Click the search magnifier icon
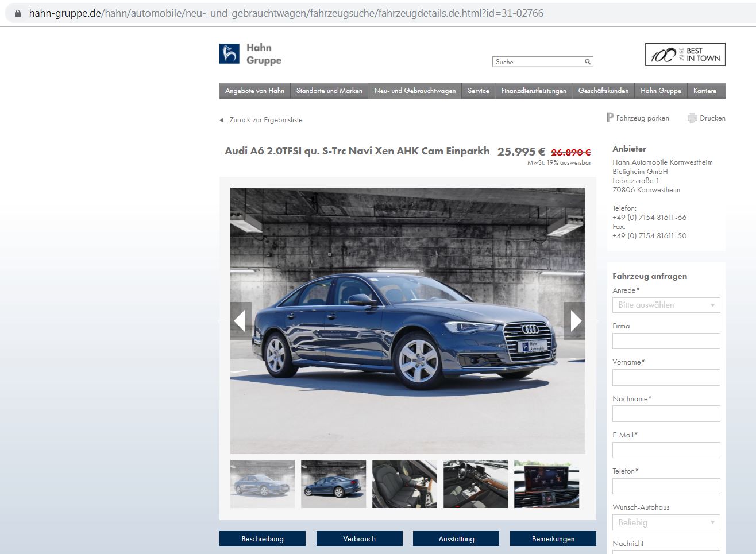756x554 pixels. pyautogui.click(x=588, y=61)
